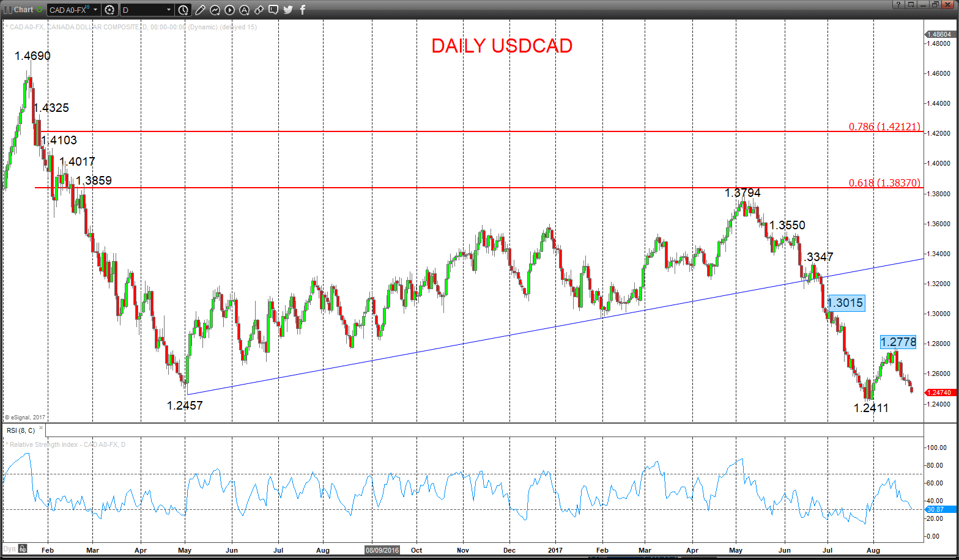
Task: Open the alerts circled-A menu
Action: [244, 10]
